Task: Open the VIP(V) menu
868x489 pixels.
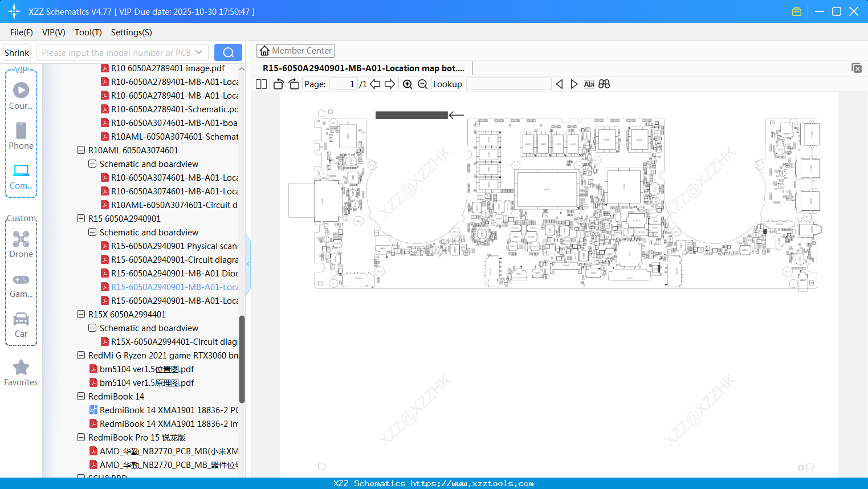Action: tap(54, 32)
